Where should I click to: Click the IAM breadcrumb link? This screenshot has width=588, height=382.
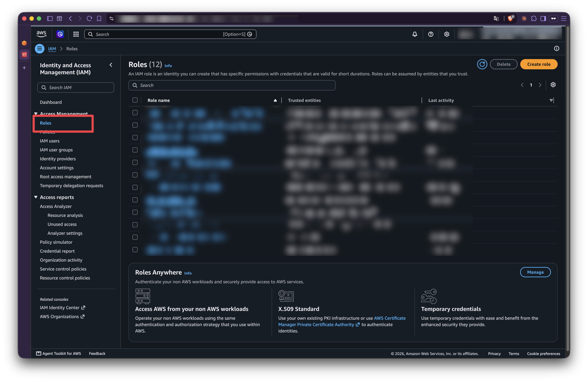click(x=52, y=49)
